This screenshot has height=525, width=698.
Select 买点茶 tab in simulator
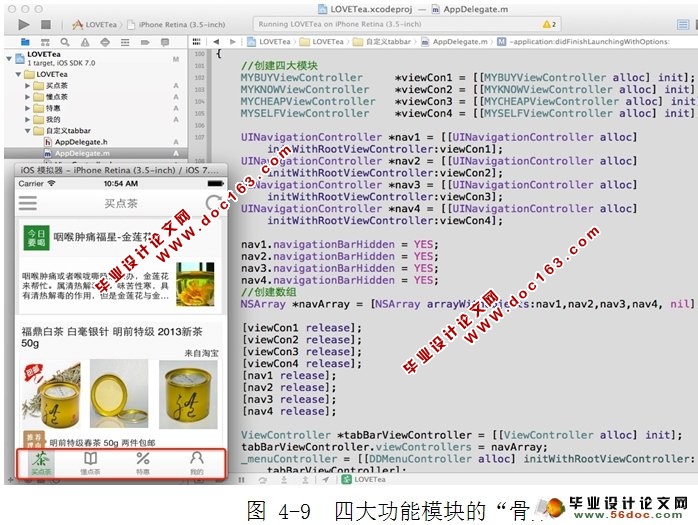click(41, 463)
